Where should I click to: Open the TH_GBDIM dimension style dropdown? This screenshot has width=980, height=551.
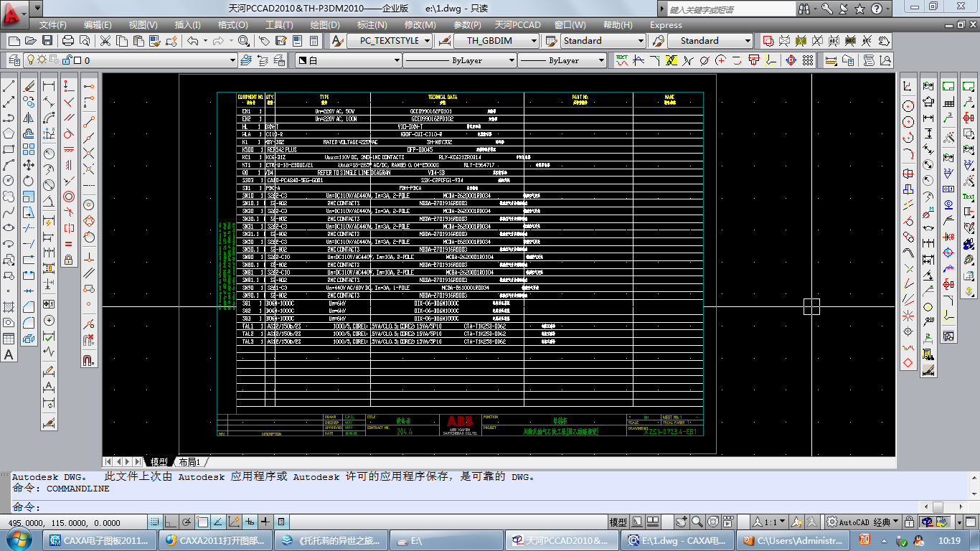(496, 41)
